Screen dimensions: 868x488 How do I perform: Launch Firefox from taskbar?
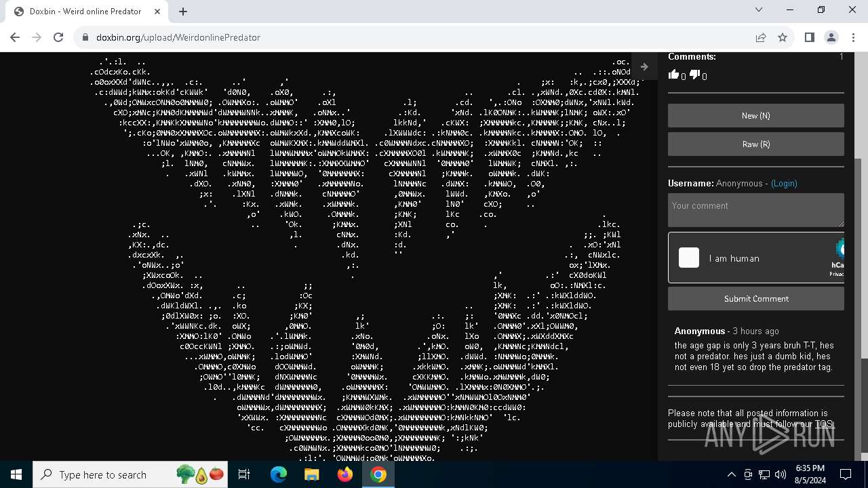point(344,474)
